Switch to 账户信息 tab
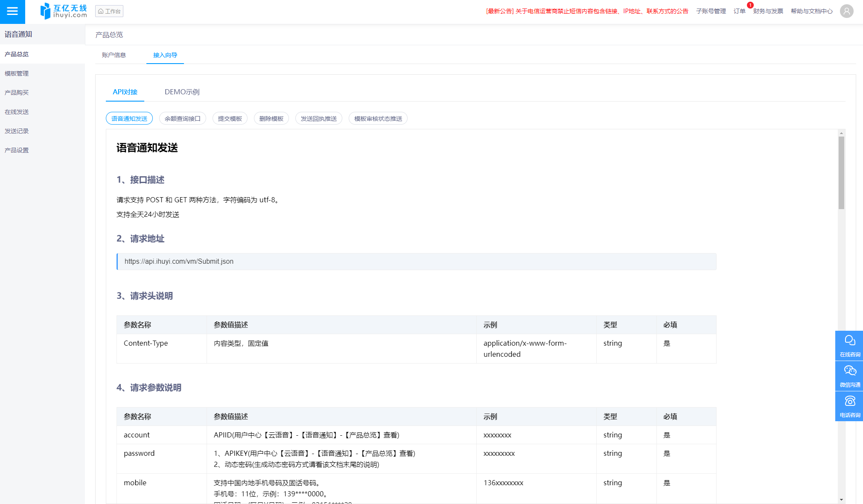The width and height of the screenshot is (863, 504). (114, 55)
